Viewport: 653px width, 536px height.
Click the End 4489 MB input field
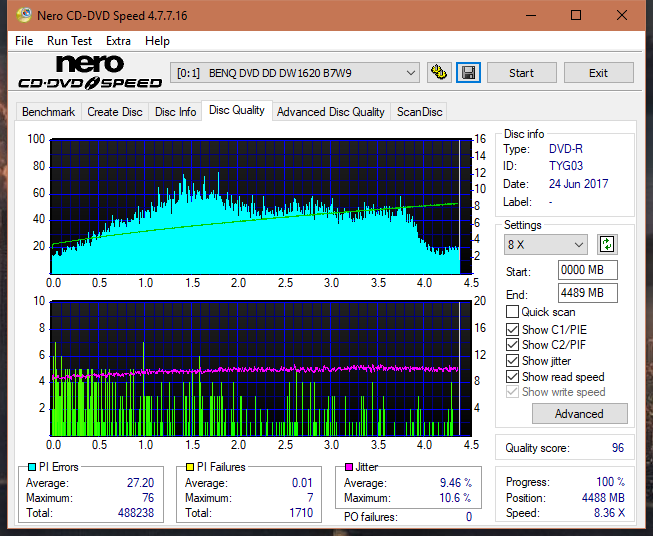click(588, 293)
